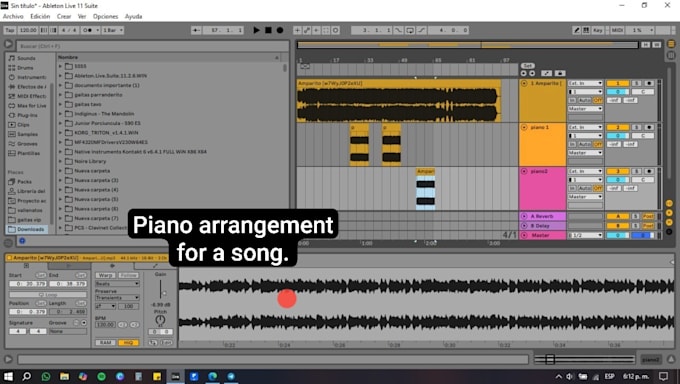Toggle the Warp button in clip view

point(105,276)
